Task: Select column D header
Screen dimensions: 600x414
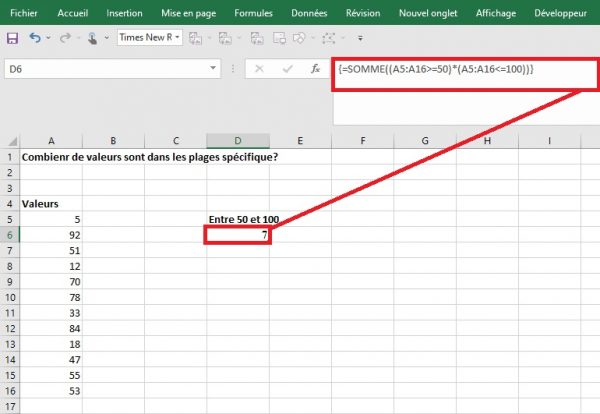Action: 238,141
